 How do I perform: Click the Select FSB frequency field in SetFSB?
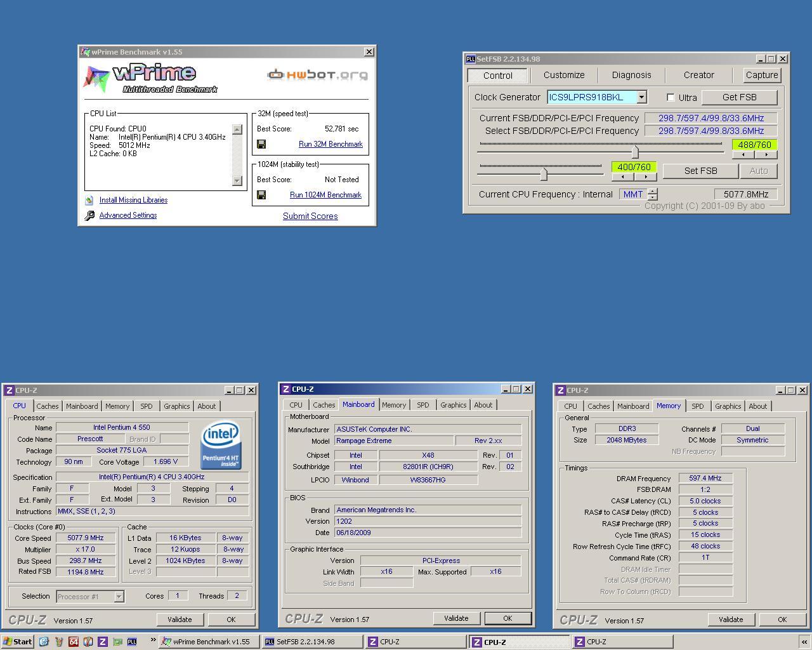click(710, 131)
